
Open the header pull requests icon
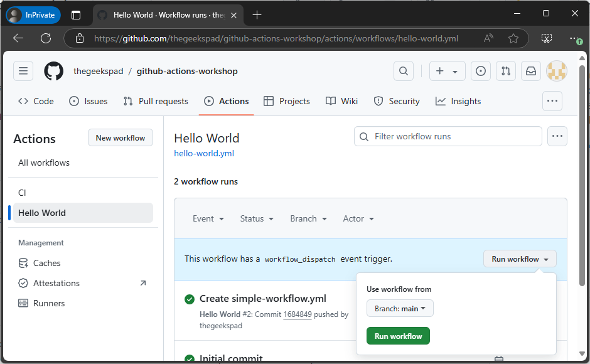pos(506,71)
